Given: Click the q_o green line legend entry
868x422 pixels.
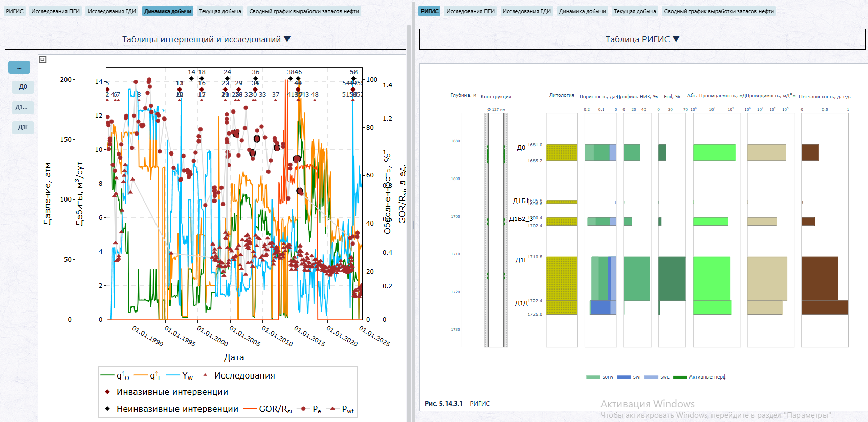Looking at the screenshot, I should pyautogui.click(x=115, y=376).
